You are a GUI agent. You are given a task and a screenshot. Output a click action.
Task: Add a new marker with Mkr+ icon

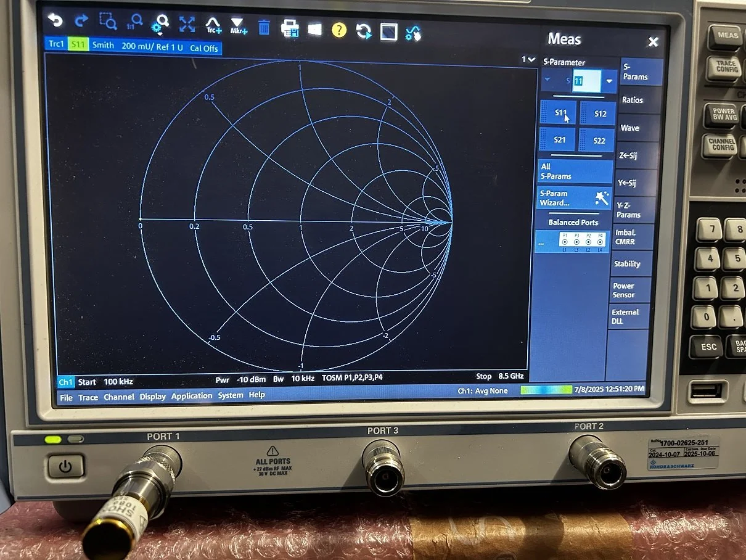click(x=239, y=26)
